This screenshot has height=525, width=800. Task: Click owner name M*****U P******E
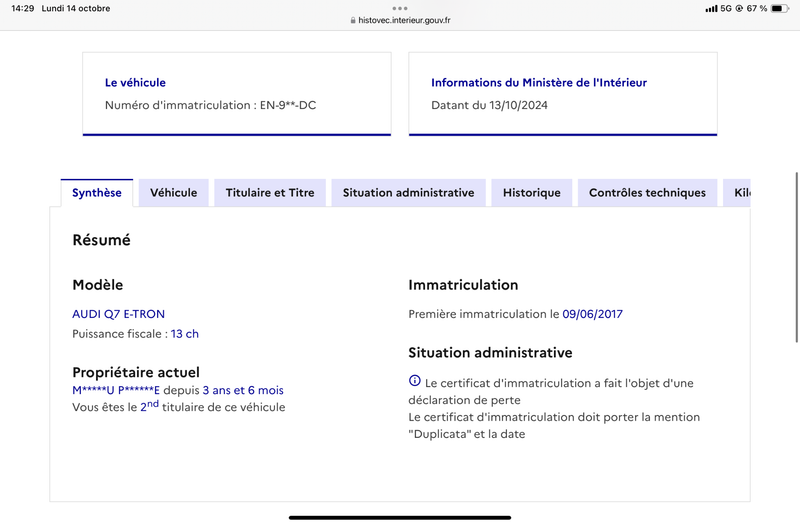pyautogui.click(x=116, y=390)
